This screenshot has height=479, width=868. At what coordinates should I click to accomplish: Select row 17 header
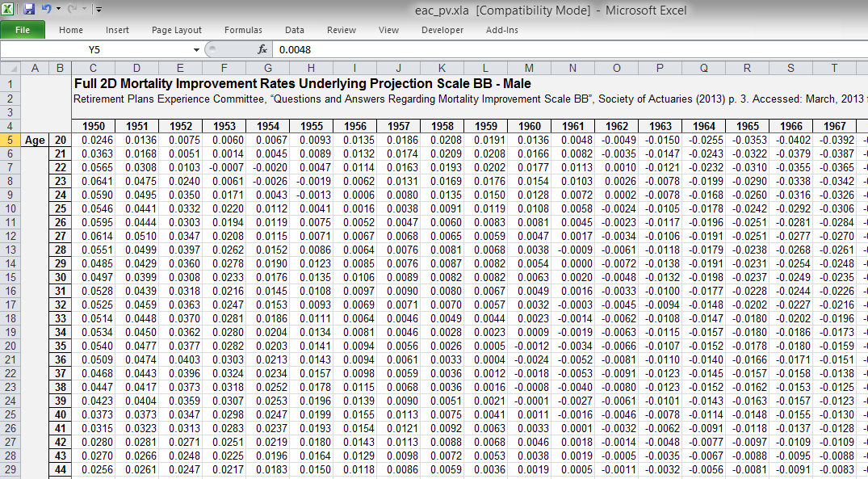(x=10, y=305)
